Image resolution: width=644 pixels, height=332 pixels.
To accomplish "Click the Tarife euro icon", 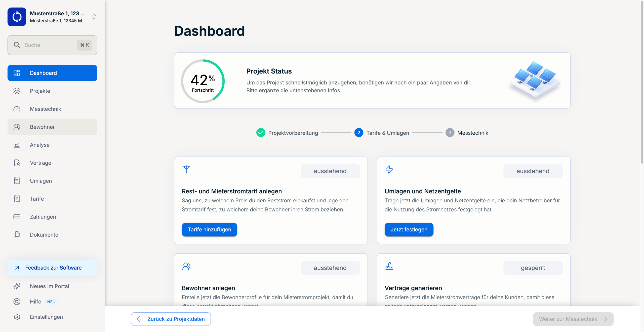I will point(17,199).
